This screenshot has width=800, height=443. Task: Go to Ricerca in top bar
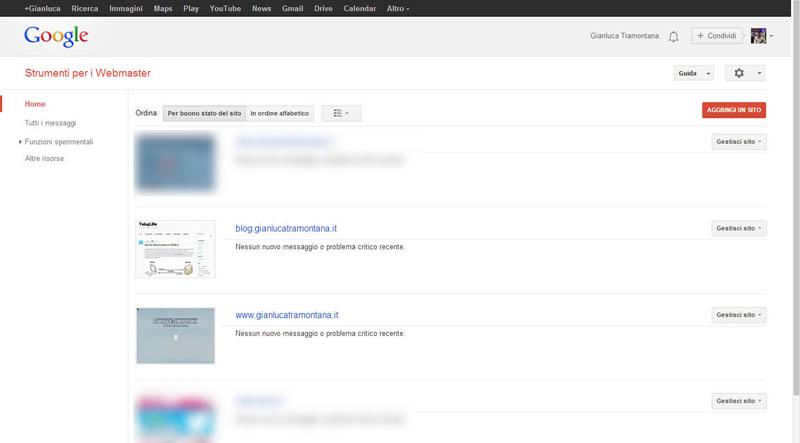[x=85, y=8]
